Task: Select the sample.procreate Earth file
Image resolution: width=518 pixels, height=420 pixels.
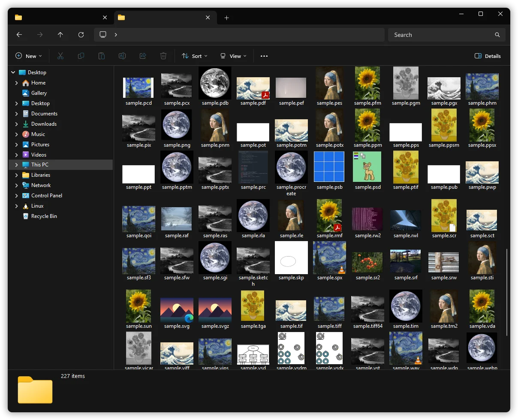Action: click(x=291, y=167)
